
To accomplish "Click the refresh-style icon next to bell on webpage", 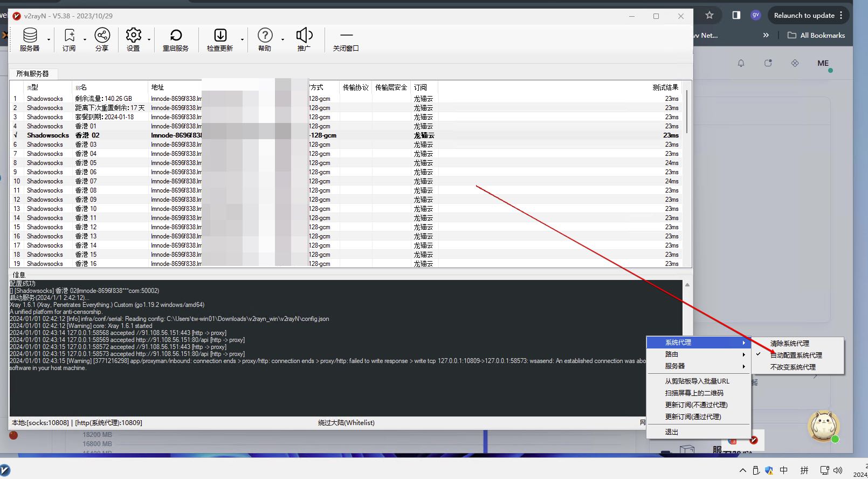I will [x=768, y=63].
